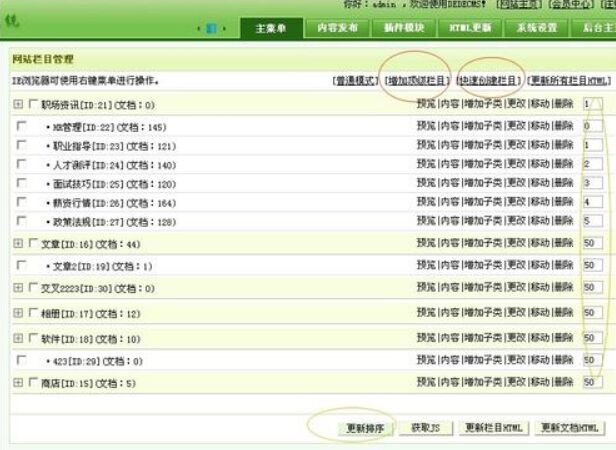This screenshot has height=450, width=616.
Task: Tick the checkbox for 职场资讯[ID:21]
Action: pos(33,104)
